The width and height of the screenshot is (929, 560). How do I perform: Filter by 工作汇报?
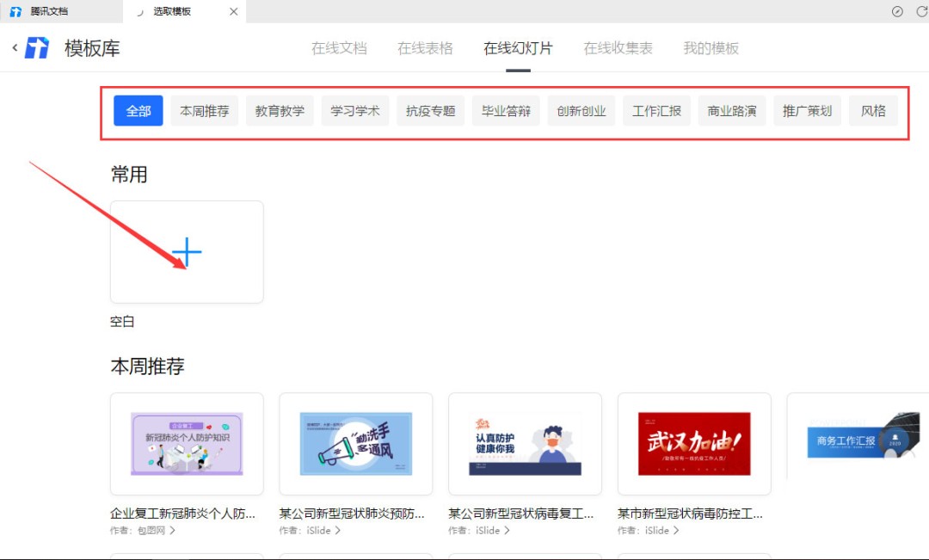click(x=656, y=110)
